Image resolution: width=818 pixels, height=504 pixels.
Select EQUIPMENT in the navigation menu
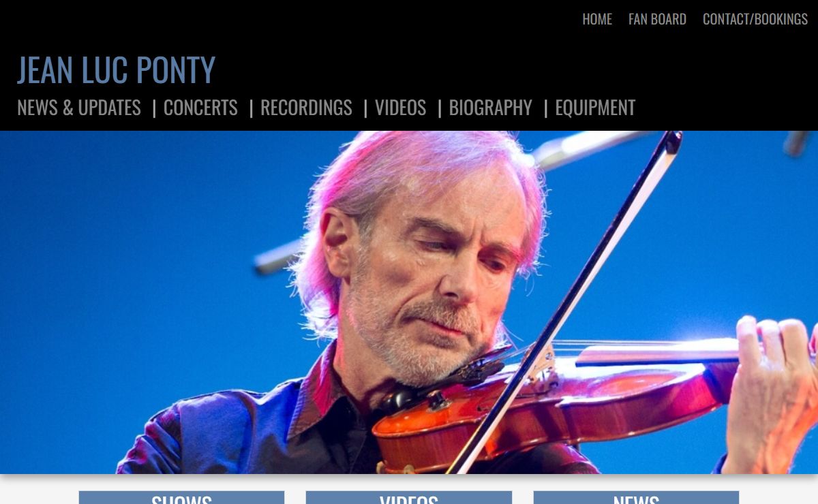tap(595, 107)
